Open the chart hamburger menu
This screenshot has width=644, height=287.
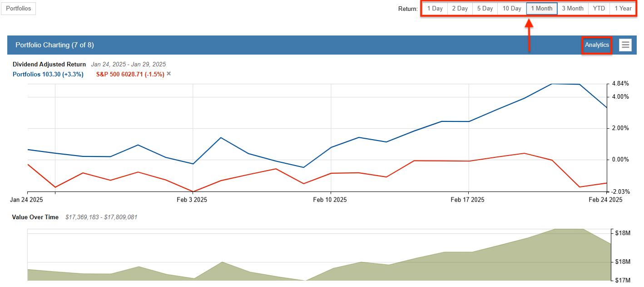625,45
